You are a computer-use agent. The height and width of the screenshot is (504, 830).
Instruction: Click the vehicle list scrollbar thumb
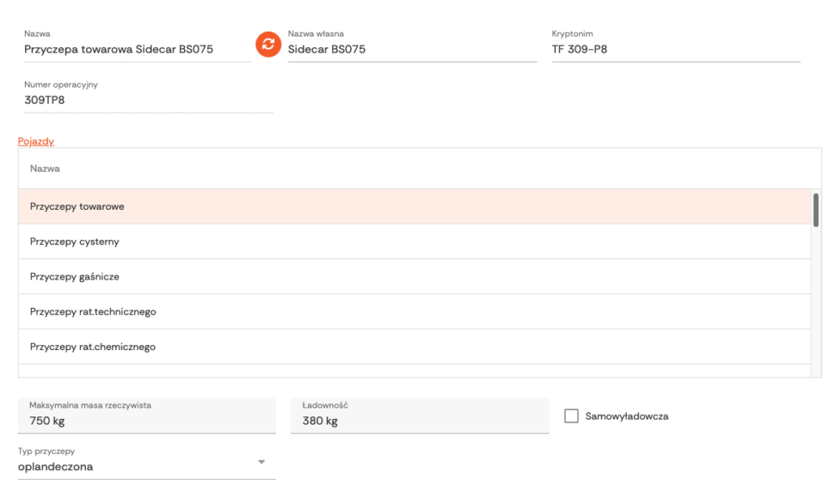click(x=815, y=208)
